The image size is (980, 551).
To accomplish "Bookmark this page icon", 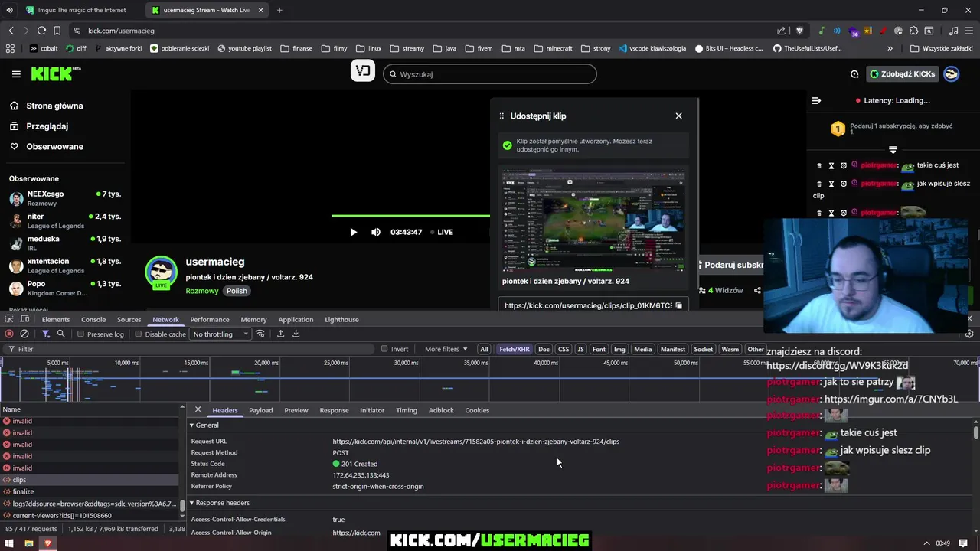I will pos(57,31).
